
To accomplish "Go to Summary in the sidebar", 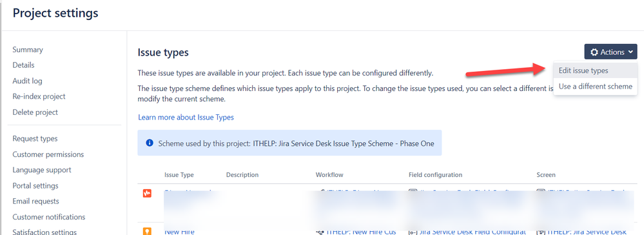I will pos(28,49).
